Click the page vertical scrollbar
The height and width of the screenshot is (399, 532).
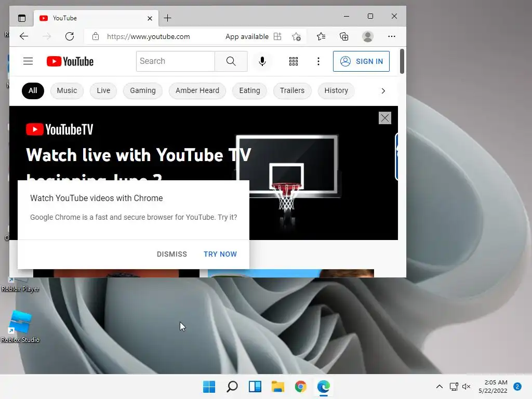[x=402, y=61]
